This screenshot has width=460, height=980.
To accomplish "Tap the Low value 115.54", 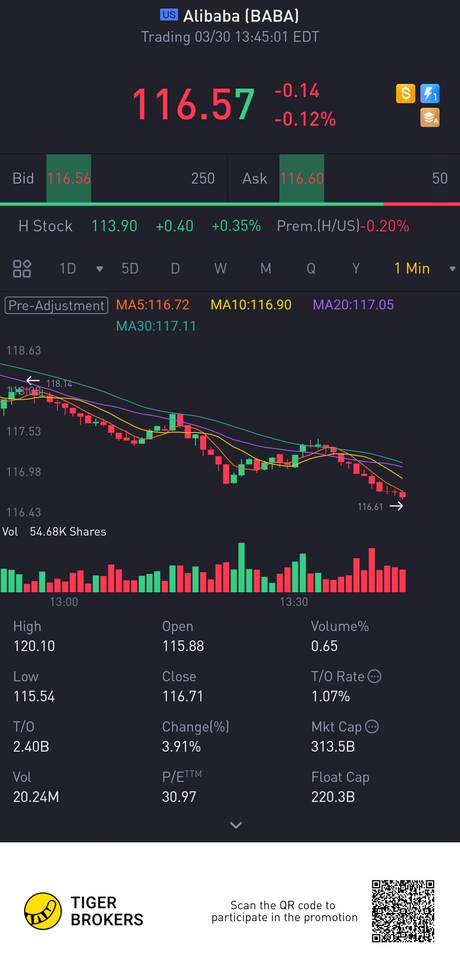I will click(34, 696).
